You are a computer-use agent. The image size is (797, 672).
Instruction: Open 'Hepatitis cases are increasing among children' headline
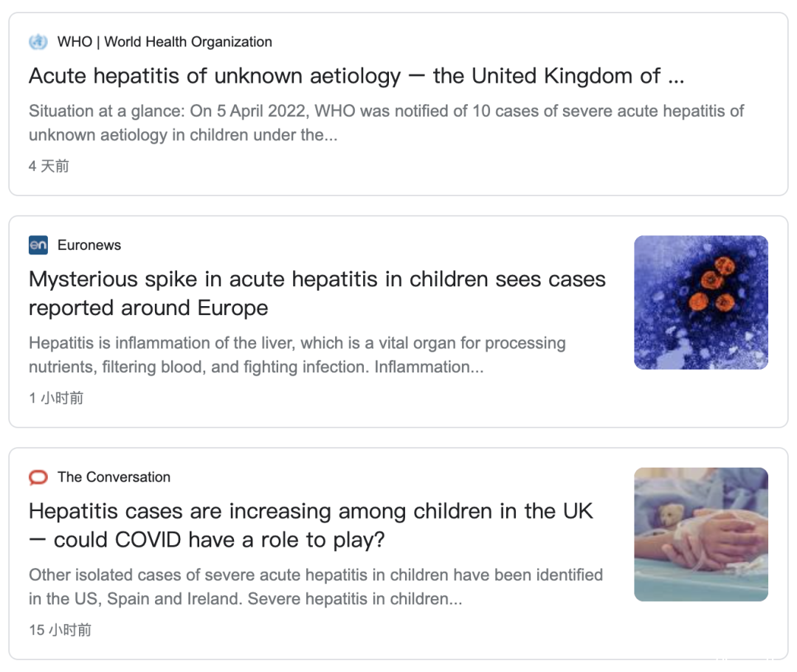click(311, 526)
